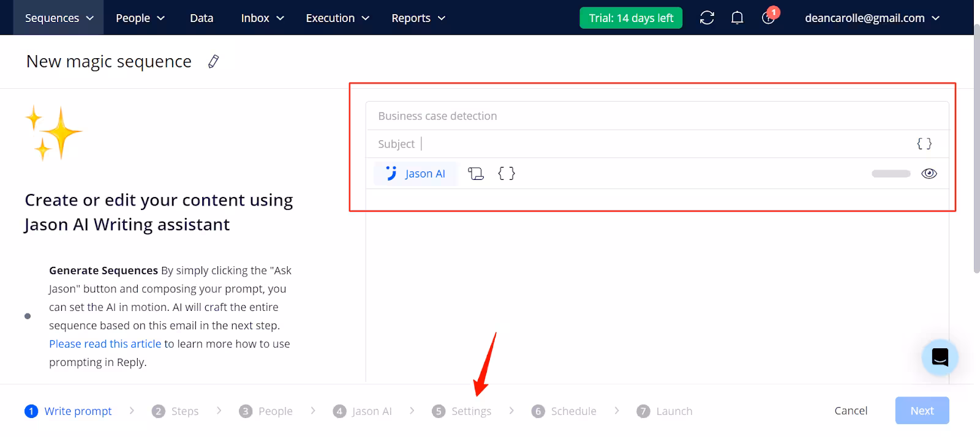Open the notifications bell
980x437 pixels.
click(737, 18)
